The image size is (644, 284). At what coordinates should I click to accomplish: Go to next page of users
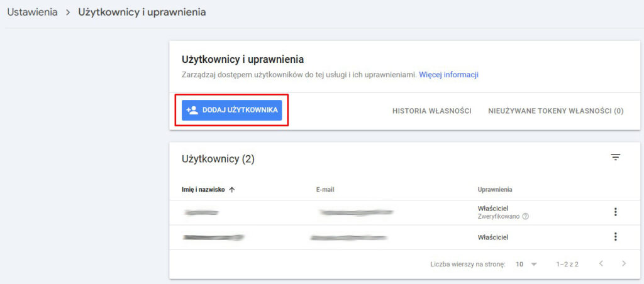(x=623, y=264)
